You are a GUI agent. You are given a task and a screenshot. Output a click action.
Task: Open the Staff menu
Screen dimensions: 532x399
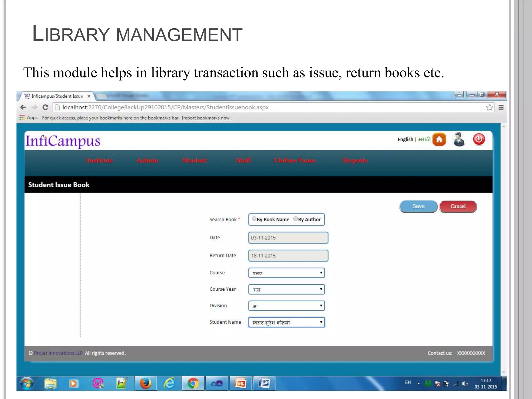pyautogui.click(x=243, y=160)
